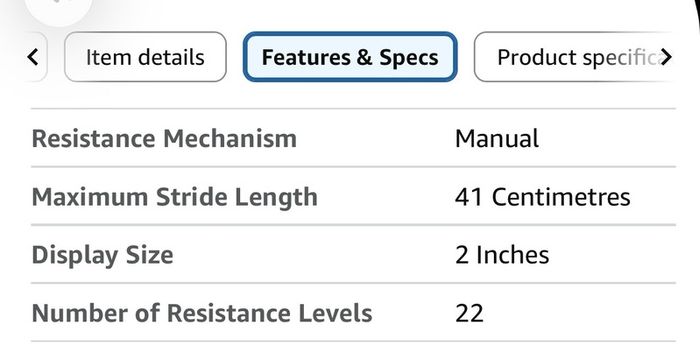Viewport: 700px width, 360px height.
Task: Click the left chevron beside Item details
Action: point(33,57)
